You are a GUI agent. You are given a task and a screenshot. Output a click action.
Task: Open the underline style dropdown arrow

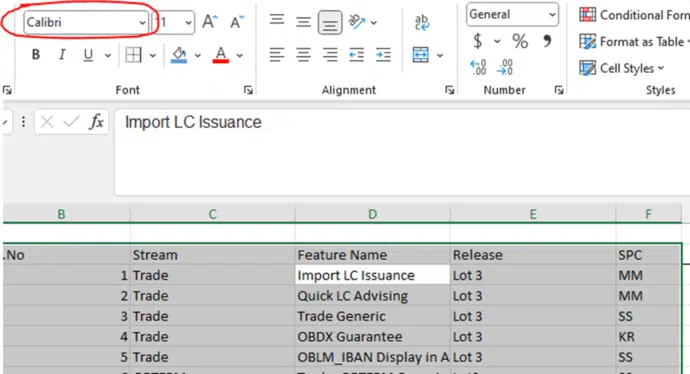[x=107, y=55]
